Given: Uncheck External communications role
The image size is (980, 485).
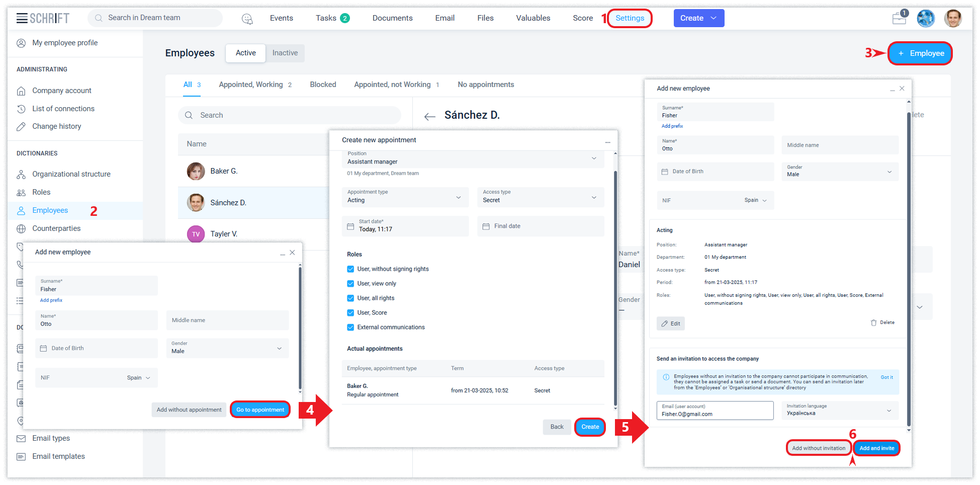Looking at the screenshot, I should coord(350,328).
